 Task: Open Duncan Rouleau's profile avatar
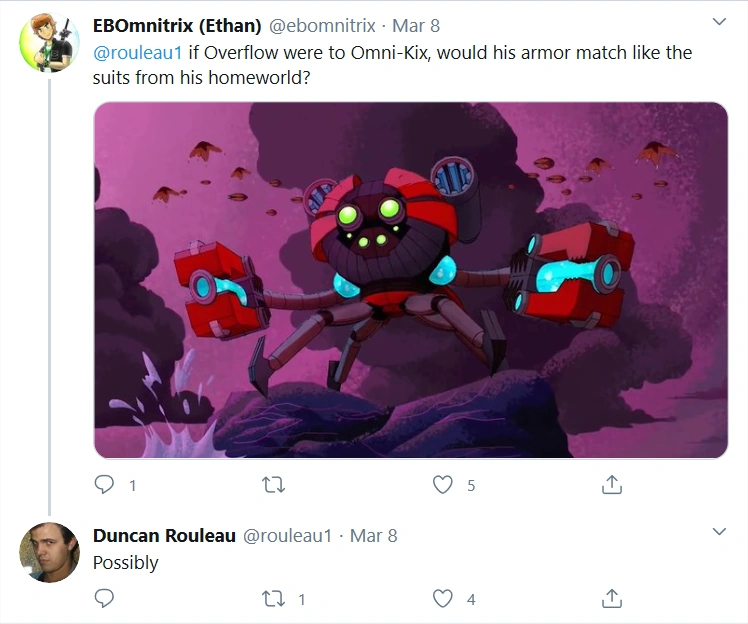[49, 552]
